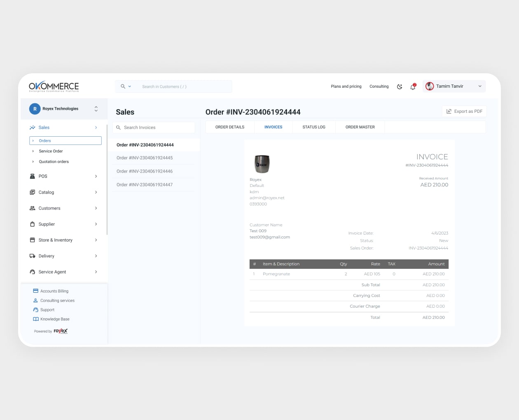
Task: Toggle dark mode moon icon
Action: coord(399,86)
